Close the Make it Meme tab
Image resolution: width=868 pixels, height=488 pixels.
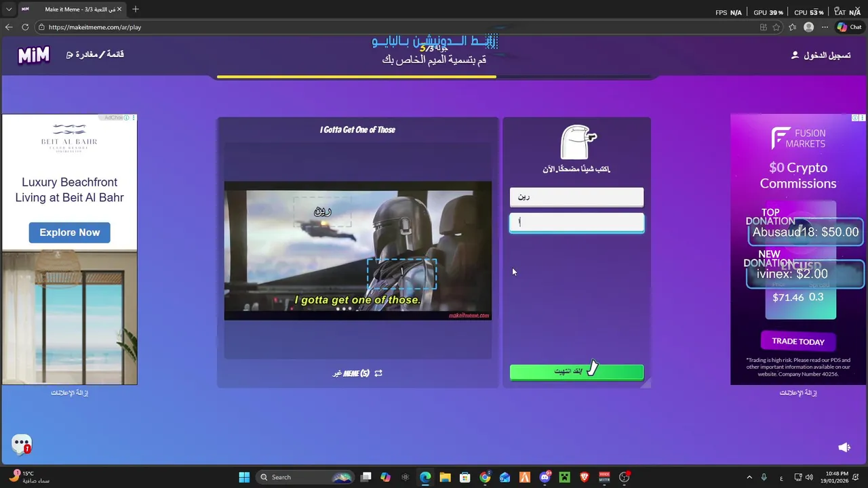click(119, 9)
